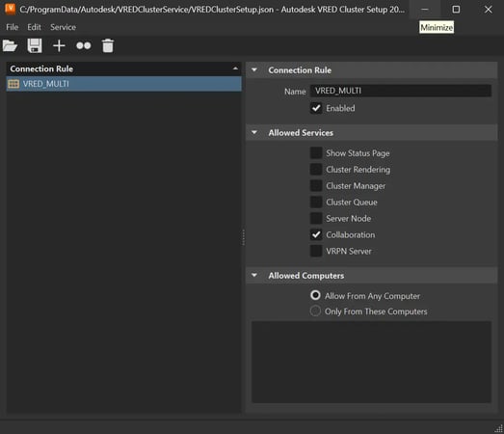Enable Cluster Rendering service
The image size is (504, 434).
316,169
